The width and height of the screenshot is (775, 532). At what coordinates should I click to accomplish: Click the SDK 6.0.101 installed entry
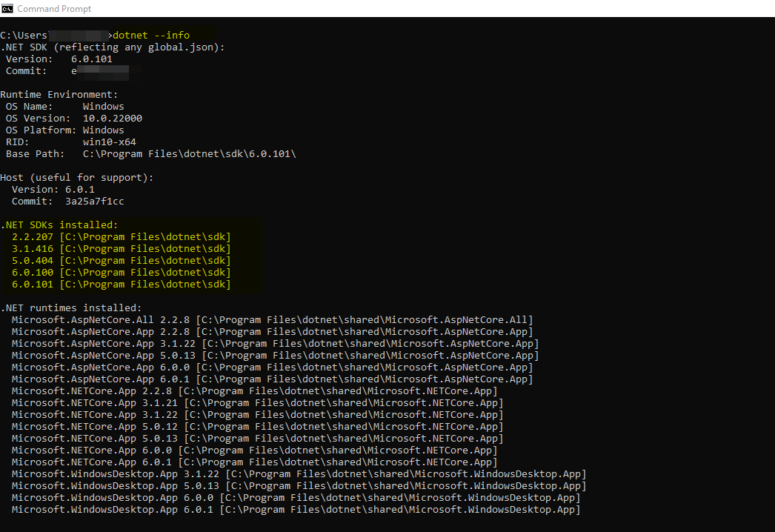(121, 285)
